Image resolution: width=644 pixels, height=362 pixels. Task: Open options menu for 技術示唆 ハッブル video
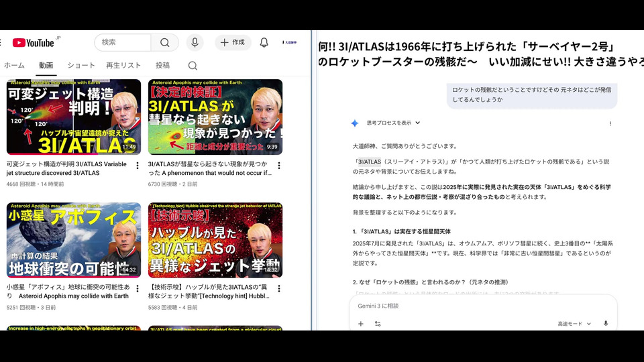click(279, 288)
